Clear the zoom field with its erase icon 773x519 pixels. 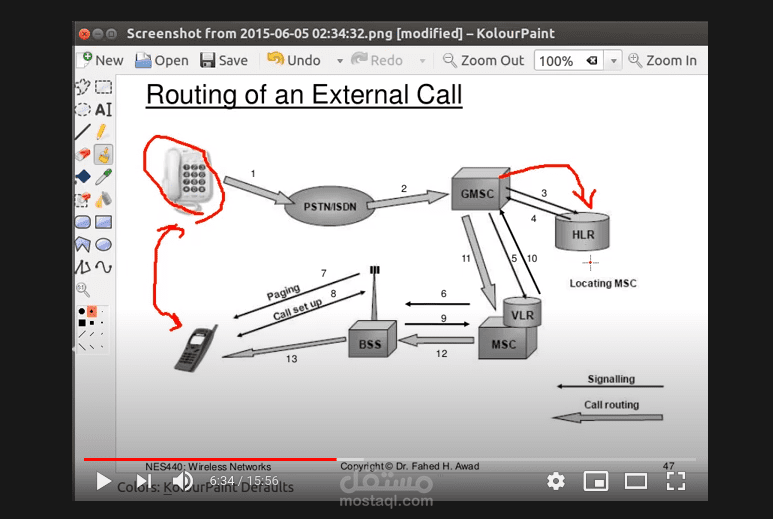[592, 61]
